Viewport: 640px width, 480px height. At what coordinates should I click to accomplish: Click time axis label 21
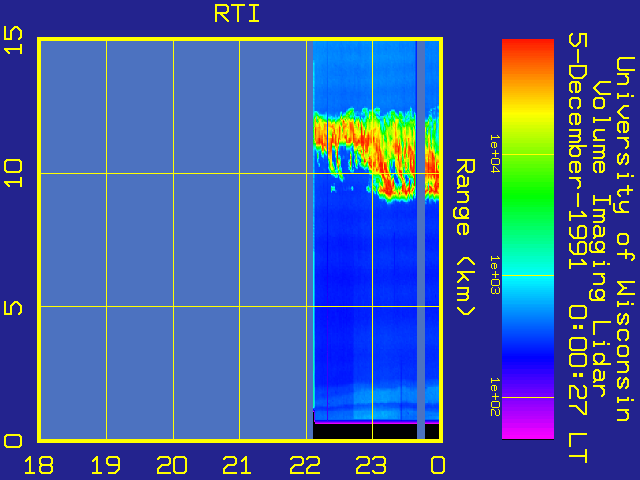click(238, 465)
